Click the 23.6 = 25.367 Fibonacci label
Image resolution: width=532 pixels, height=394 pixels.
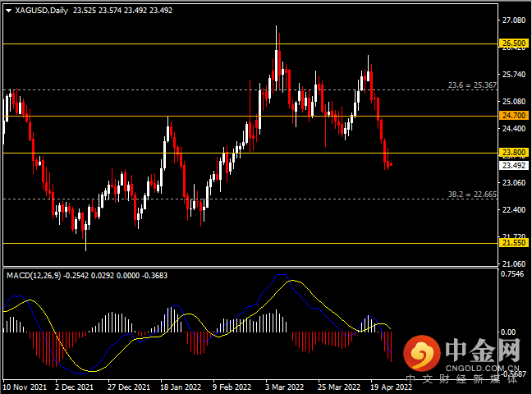[472, 85]
